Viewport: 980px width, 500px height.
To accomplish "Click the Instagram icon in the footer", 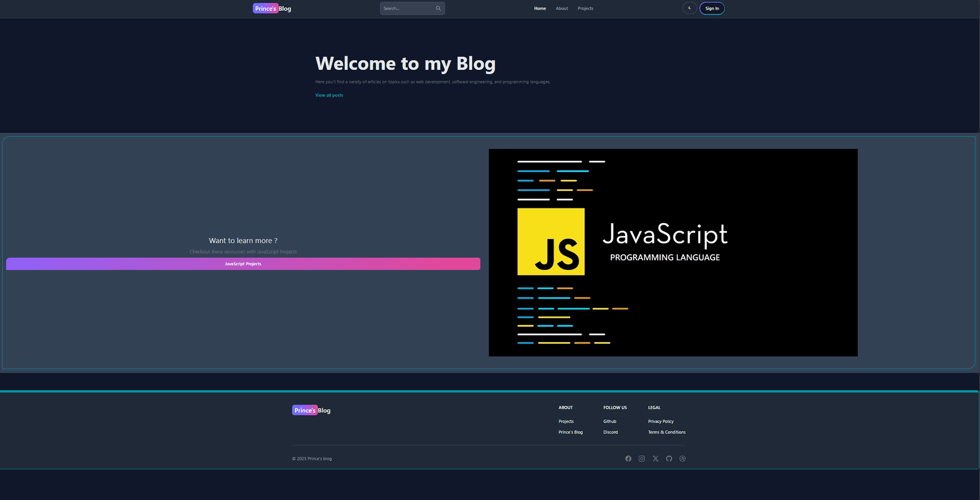I will point(642,458).
